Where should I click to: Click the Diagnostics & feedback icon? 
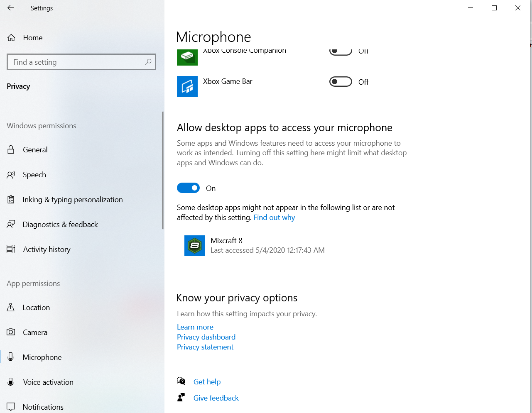click(11, 225)
